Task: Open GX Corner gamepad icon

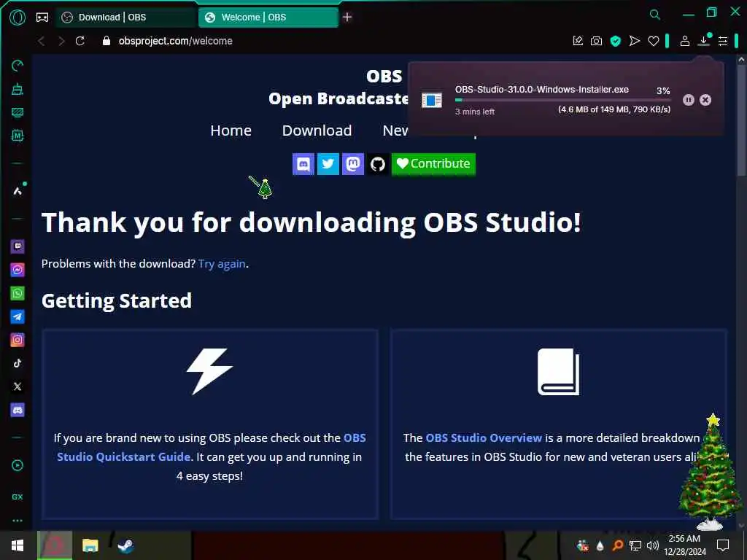Action: point(42,17)
